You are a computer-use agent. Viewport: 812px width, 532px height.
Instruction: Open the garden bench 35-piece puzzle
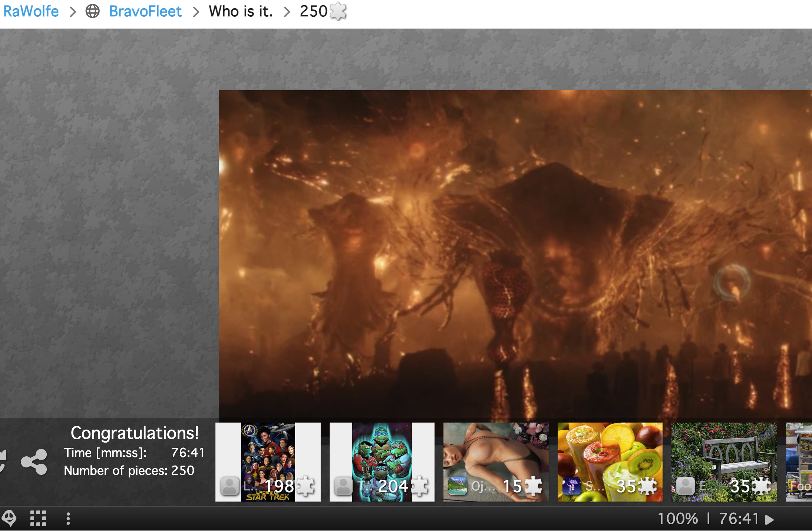724,462
